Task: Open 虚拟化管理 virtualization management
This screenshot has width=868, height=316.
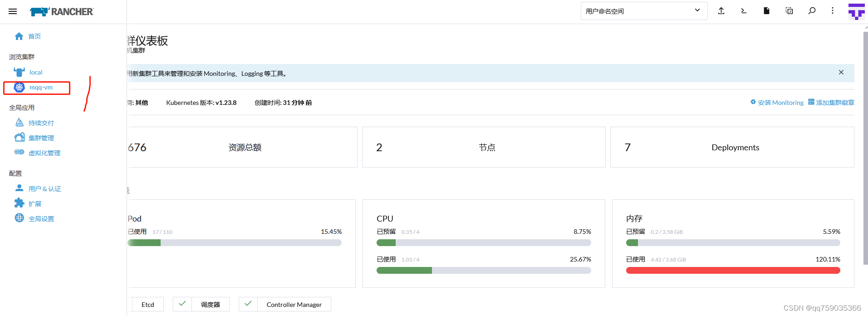Action: [x=44, y=153]
